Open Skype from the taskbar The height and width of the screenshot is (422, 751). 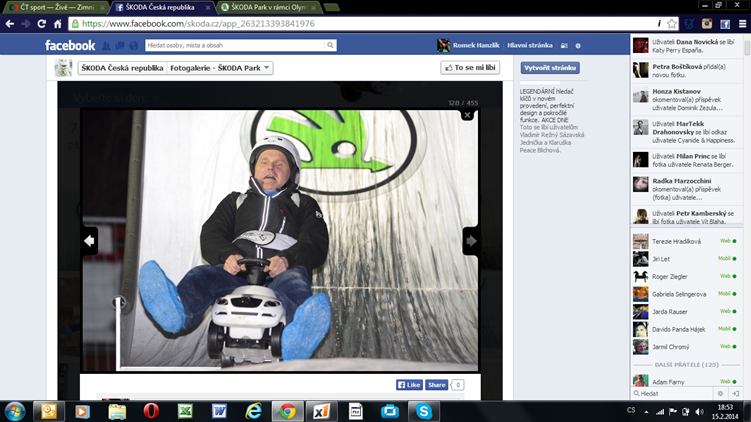424,411
